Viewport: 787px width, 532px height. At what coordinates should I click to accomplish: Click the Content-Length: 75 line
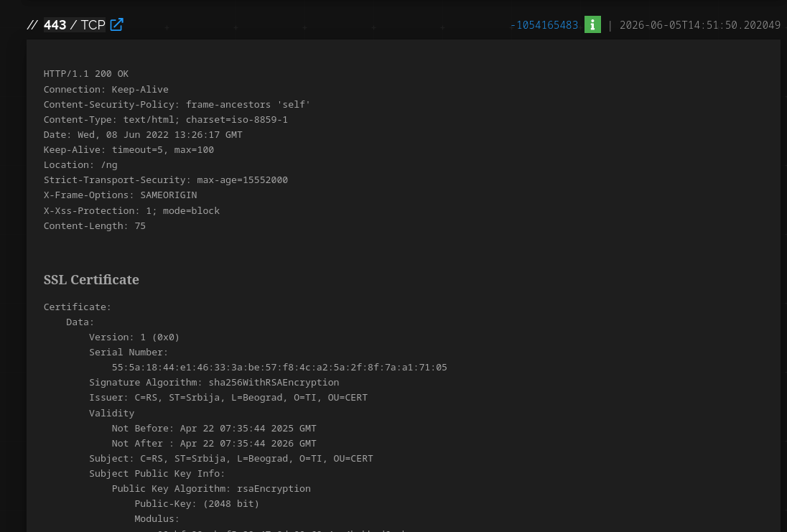click(94, 226)
